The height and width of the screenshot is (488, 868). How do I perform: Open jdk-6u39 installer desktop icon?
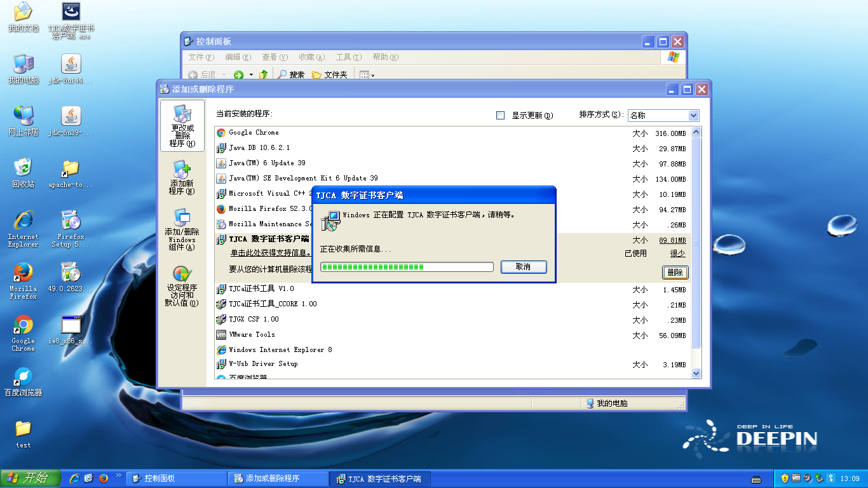point(71,121)
